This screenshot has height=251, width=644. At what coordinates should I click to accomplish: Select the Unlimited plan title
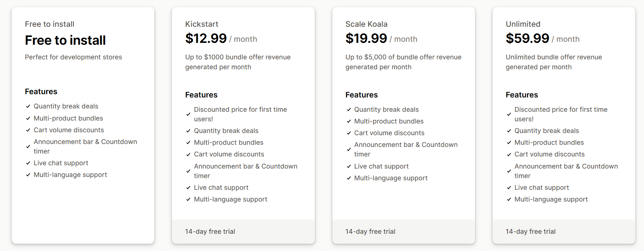tap(523, 24)
